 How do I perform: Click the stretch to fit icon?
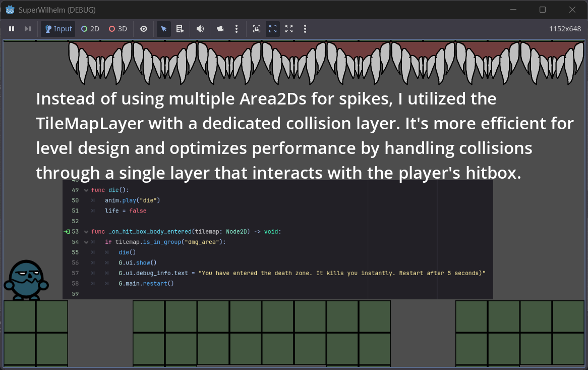click(x=289, y=29)
